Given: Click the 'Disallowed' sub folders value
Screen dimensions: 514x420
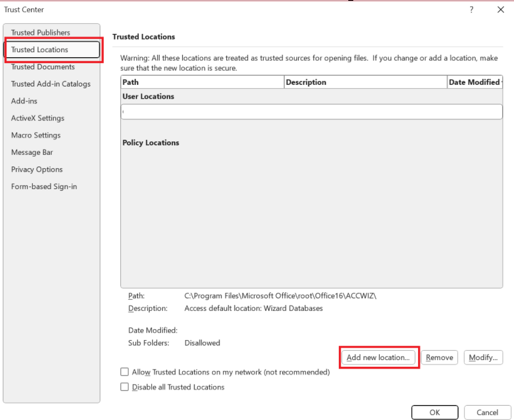Looking at the screenshot, I should pos(202,342).
